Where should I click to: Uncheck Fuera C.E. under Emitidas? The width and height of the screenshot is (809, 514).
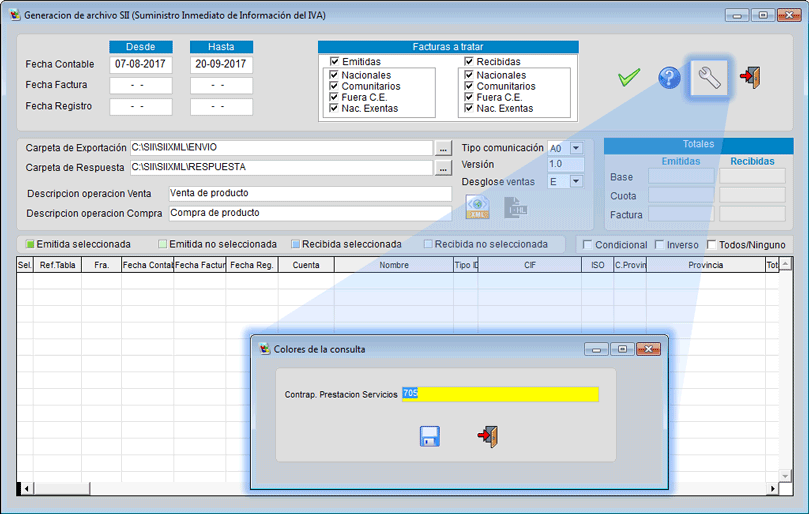pos(334,97)
